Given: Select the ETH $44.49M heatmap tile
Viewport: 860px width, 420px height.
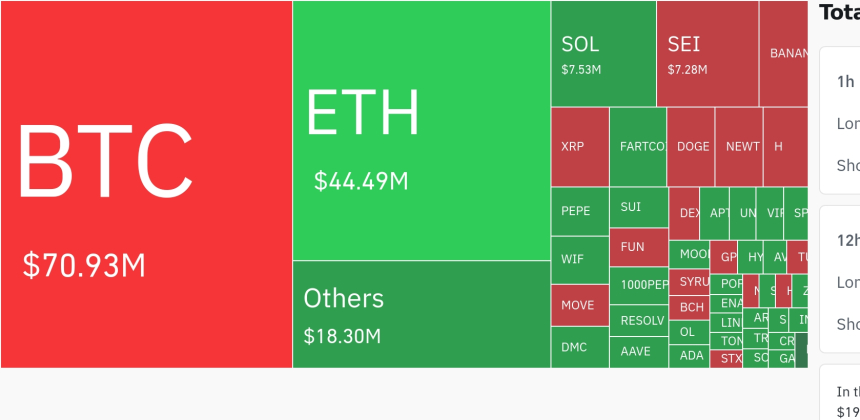Looking at the screenshot, I should [x=421, y=130].
